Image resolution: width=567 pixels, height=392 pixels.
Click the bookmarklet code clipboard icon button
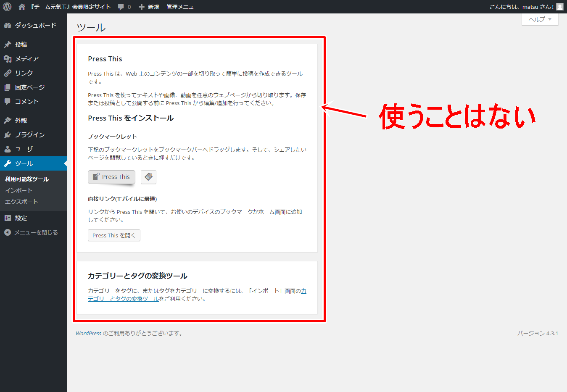pyautogui.click(x=148, y=177)
